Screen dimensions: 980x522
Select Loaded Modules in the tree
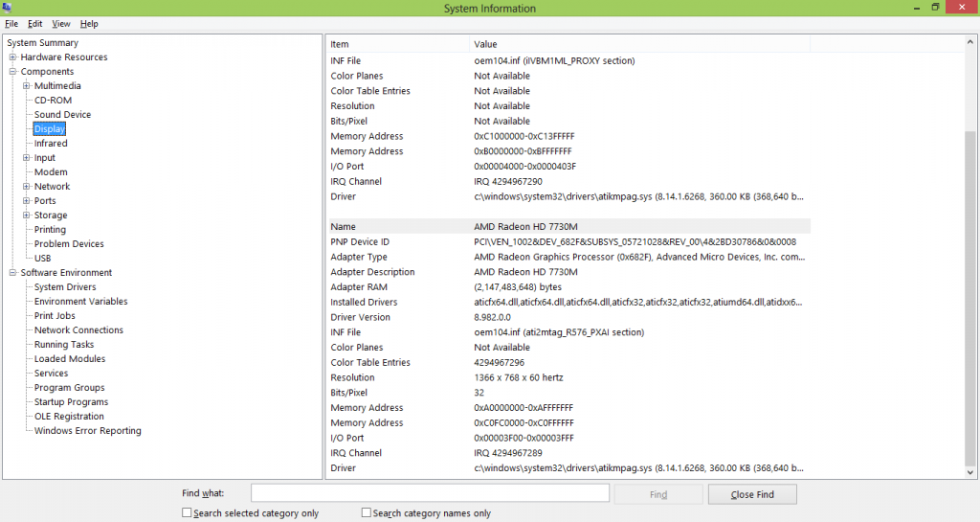click(x=69, y=359)
